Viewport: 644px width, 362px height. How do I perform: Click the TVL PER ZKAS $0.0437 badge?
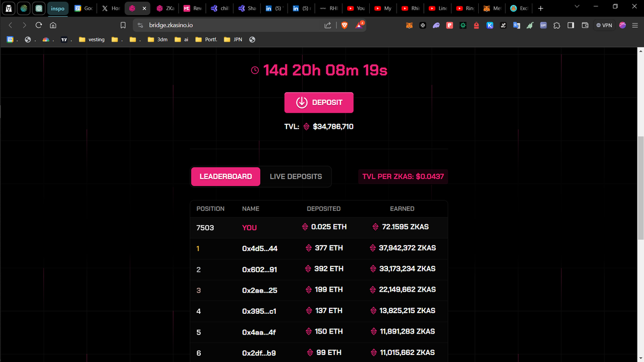tap(403, 176)
